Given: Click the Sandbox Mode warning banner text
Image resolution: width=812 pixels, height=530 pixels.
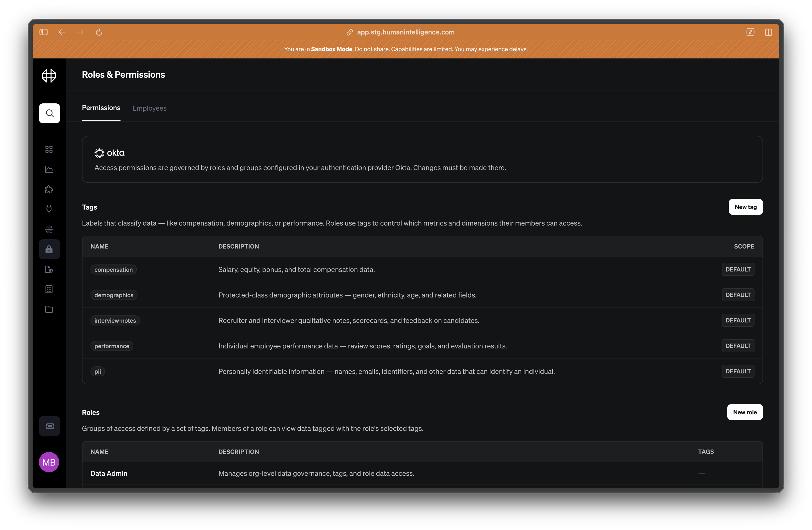Looking at the screenshot, I should pyautogui.click(x=406, y=49).
